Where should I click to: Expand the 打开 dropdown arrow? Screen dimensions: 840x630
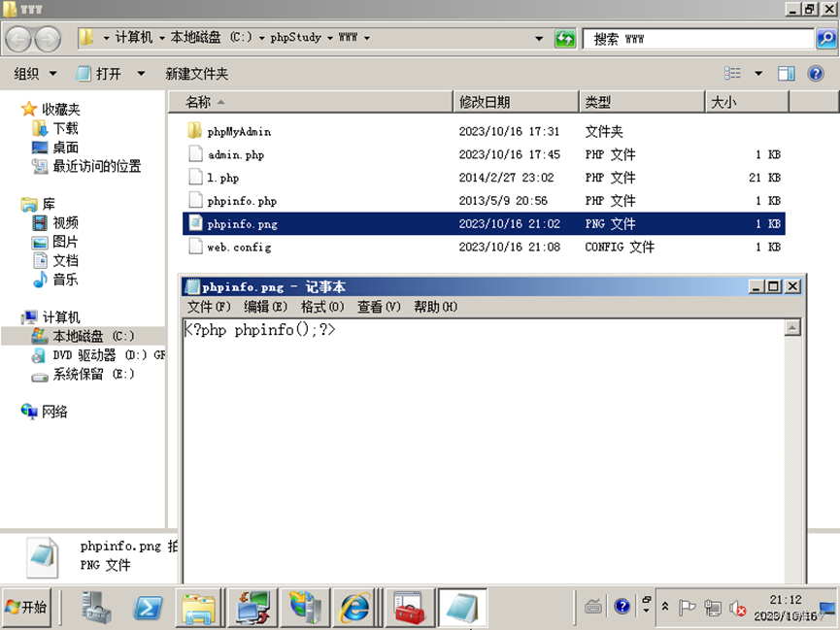pos(141,74)
